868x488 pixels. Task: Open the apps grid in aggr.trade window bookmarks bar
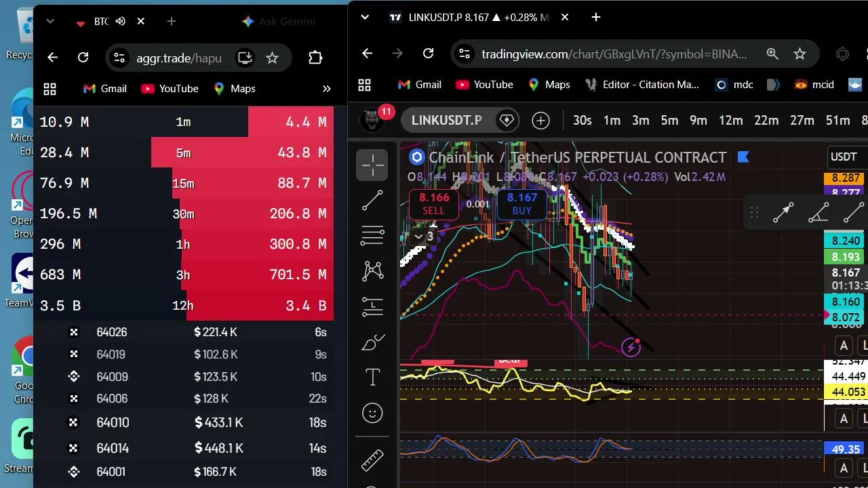click(50, 89)
